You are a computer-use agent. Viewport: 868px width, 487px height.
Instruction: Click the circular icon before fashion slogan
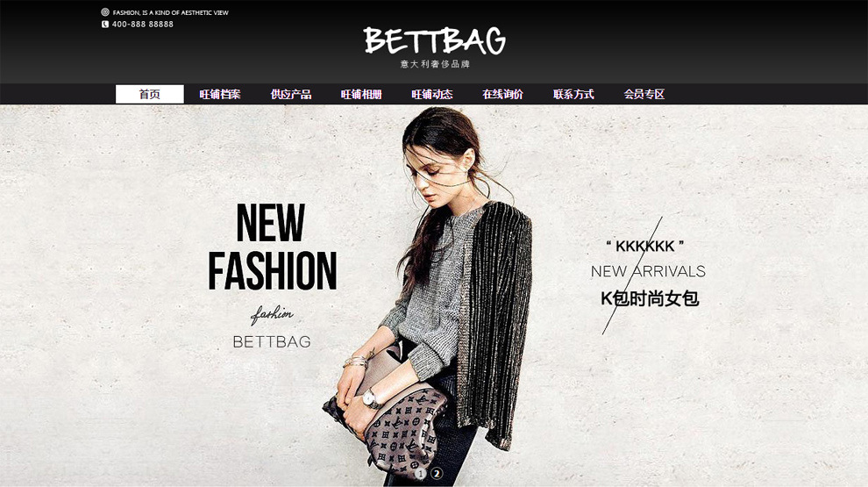click(105, 12)
